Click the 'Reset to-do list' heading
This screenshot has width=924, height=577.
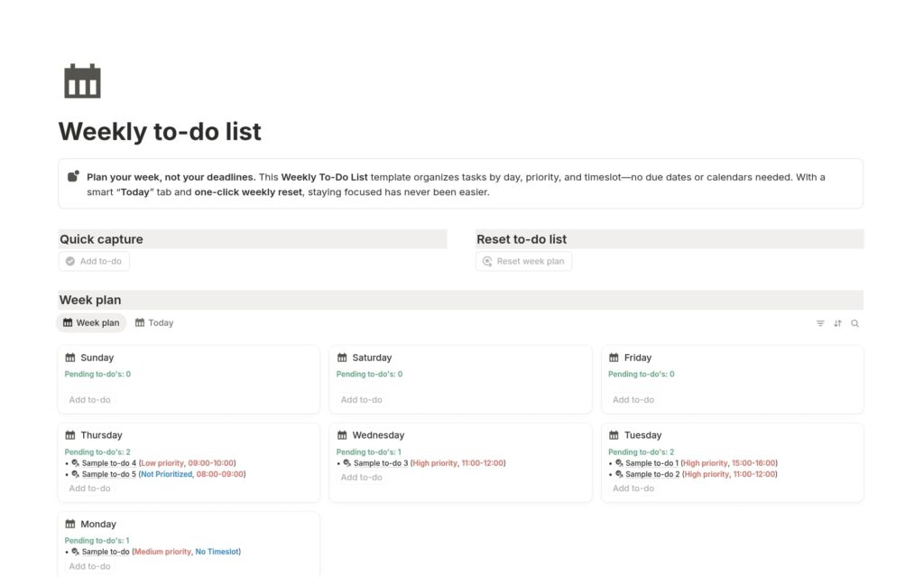[522, 239]
